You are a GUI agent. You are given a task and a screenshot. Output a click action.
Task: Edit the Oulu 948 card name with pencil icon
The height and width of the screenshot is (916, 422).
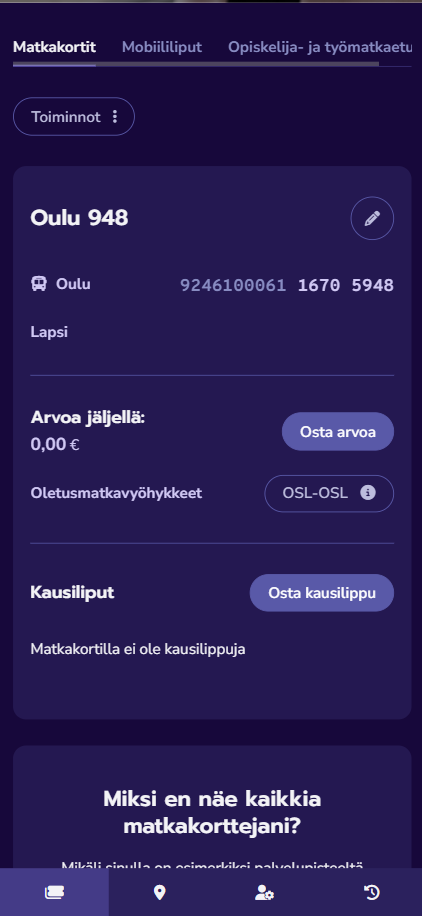click(x=372, y=218)
